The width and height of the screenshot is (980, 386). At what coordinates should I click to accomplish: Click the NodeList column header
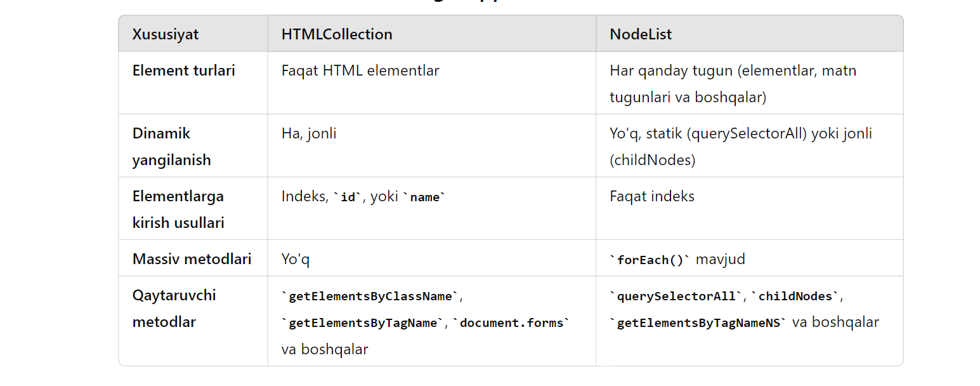(641, 34)
